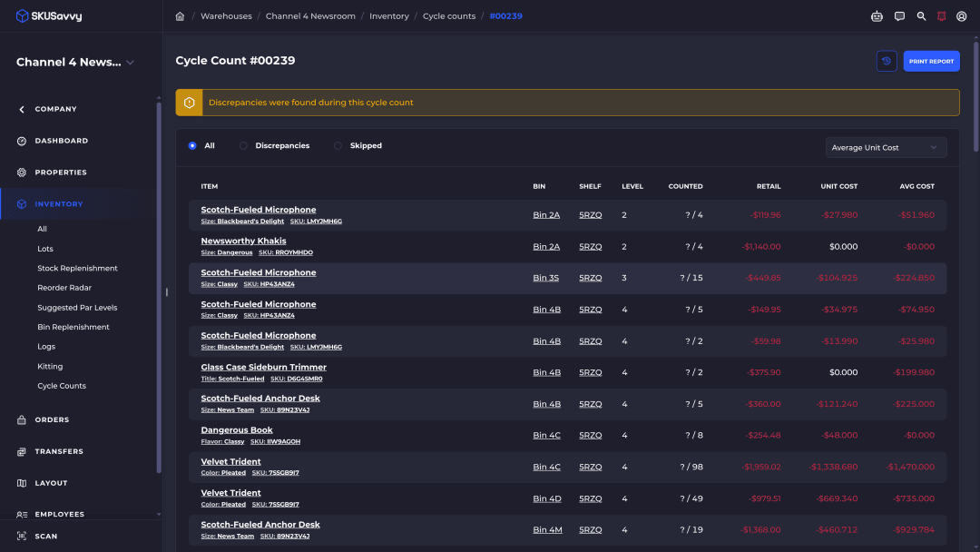Click the Scan barcode icon
980x552 pixels.
click(x=22, y=537)
